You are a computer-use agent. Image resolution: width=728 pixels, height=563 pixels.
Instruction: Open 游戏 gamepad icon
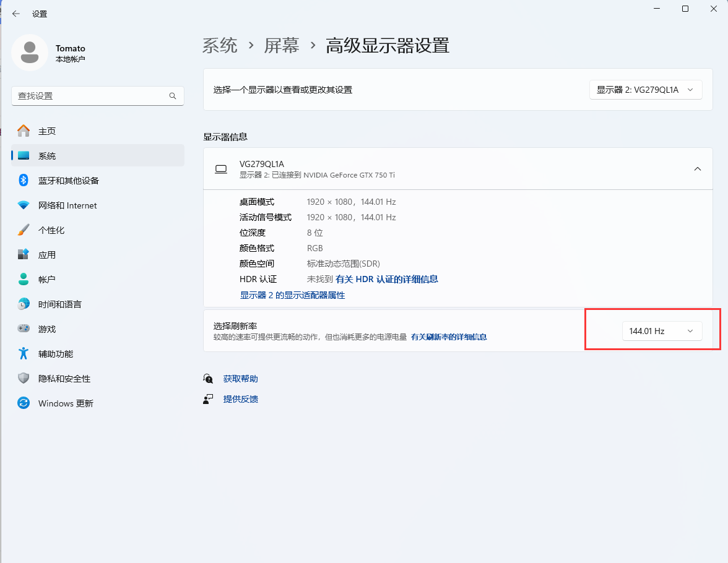pyautogui.click(x=24, y=329)
